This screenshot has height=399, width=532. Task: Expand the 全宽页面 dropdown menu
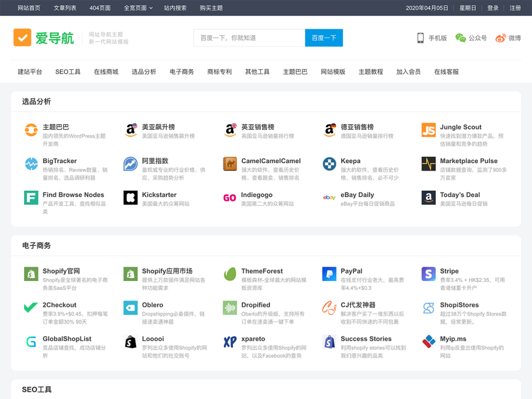[x=137, y=8]
